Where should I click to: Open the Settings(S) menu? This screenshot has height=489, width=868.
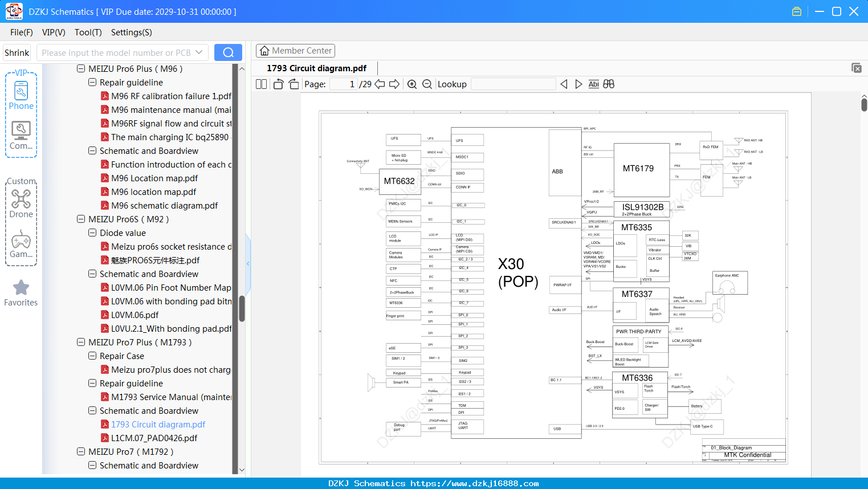[x=132, y=32]
